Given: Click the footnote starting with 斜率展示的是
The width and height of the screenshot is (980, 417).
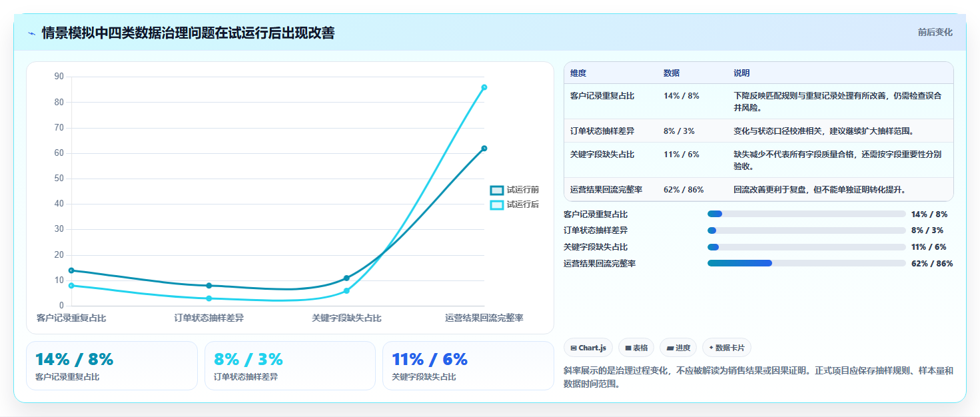Looking at the screenshot, I should point(758,377).
